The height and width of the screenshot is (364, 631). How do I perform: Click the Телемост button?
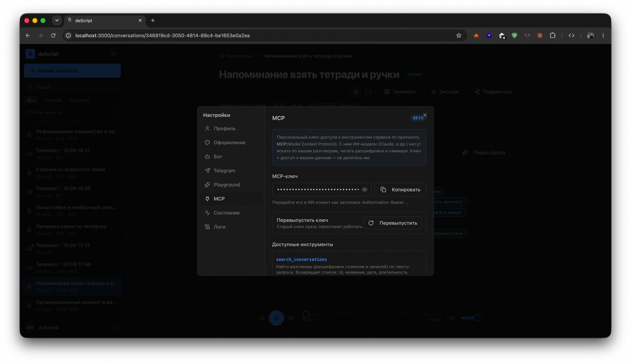pos(400,92)
